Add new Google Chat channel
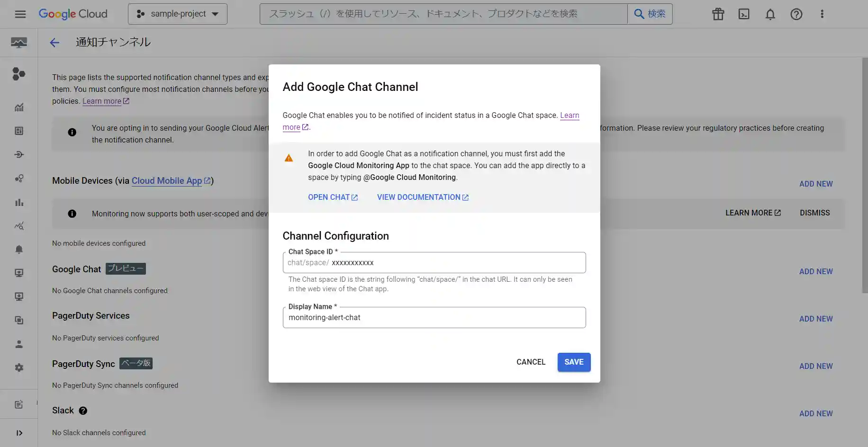This screenshot has height=447, width=868. pyautogui.click(x=816, y=272)
